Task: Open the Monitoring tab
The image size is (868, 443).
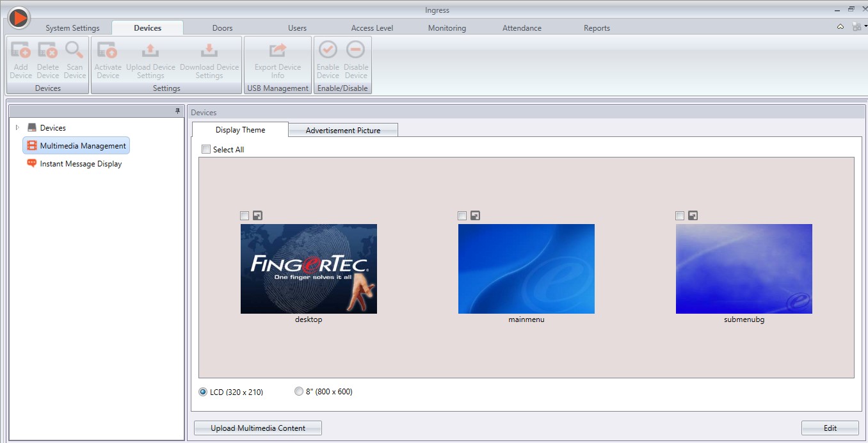Action: [447, 28]
